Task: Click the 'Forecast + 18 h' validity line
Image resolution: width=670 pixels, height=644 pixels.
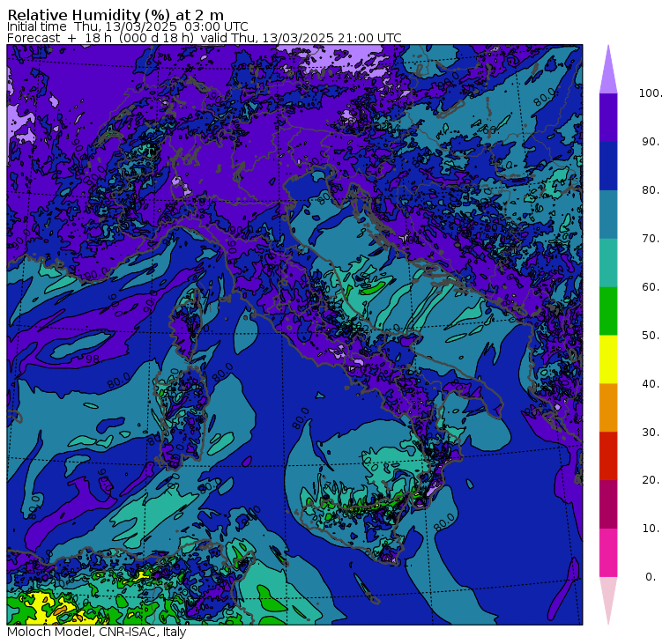Action: point(205,38)
